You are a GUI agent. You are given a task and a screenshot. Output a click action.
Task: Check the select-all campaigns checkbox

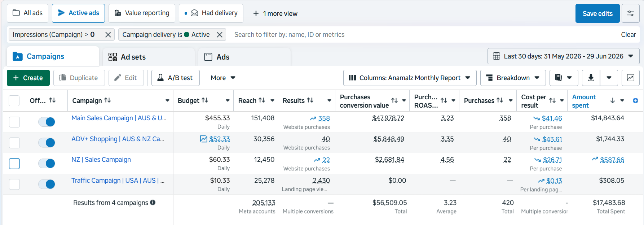tap(14, 101)
